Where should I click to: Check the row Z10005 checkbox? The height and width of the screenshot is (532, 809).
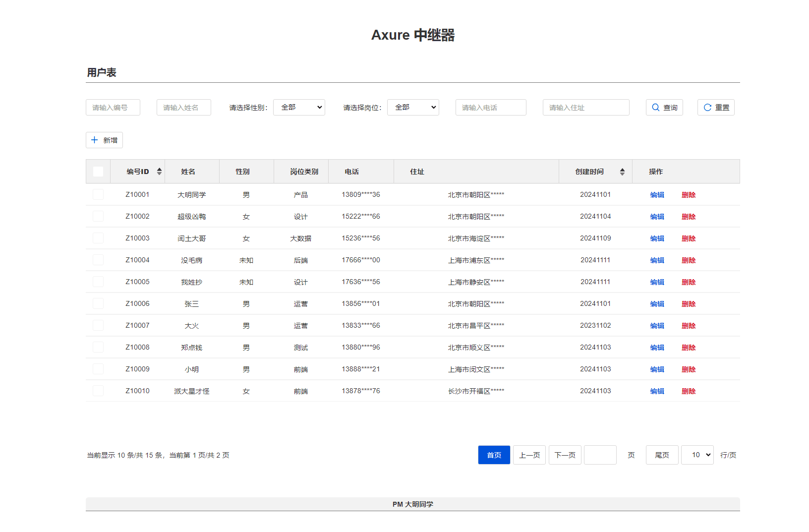click(x=98, y=282)
